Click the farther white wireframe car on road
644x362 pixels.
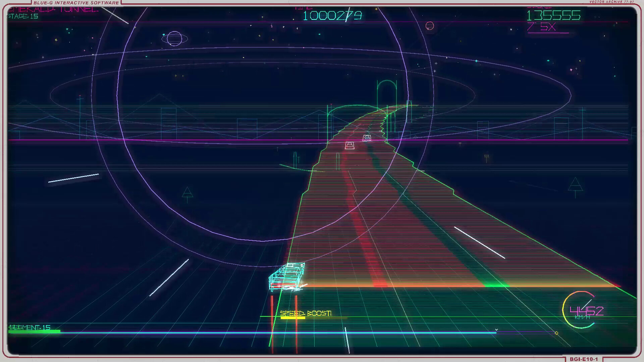coord(367,138)
